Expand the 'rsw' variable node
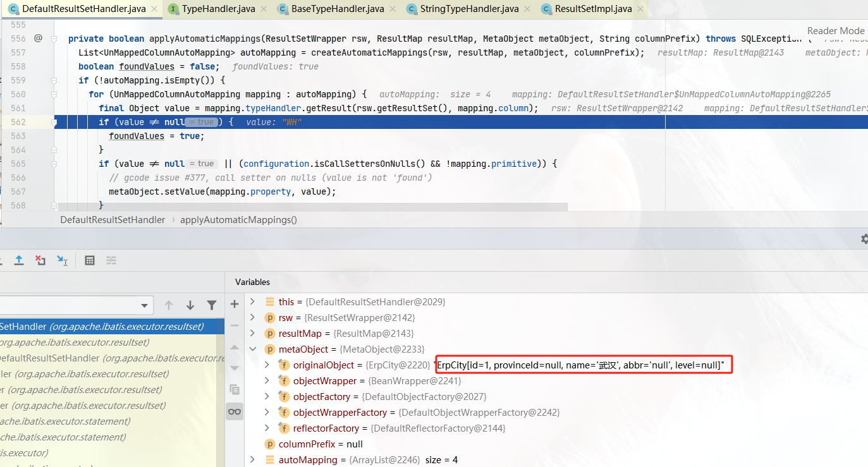868x467 pixels. pyautogui.click(x=253, y=318)
